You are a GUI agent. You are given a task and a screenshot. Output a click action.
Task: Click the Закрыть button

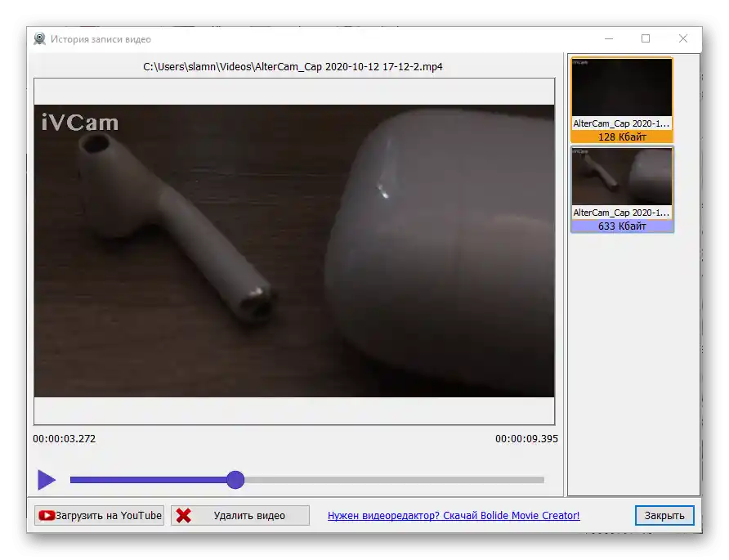(x=664, y=515)
